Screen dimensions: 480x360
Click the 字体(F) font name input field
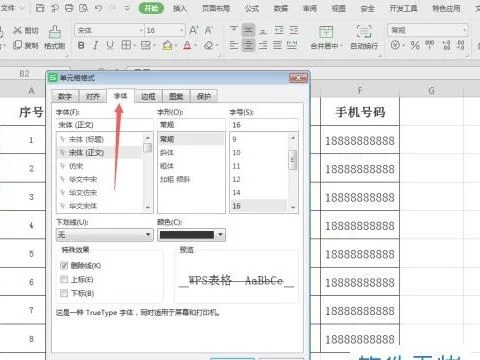pos(104,125)
